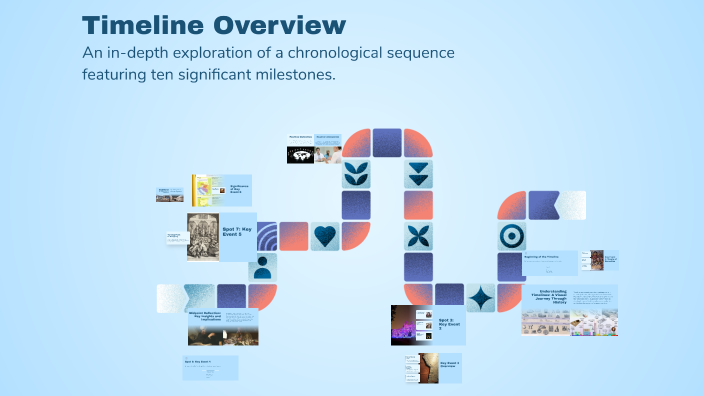Click the subtitle about ten significant milestones
Image resolution: width=704 pixels, height=396 pixels.
(x=268, y=63)
